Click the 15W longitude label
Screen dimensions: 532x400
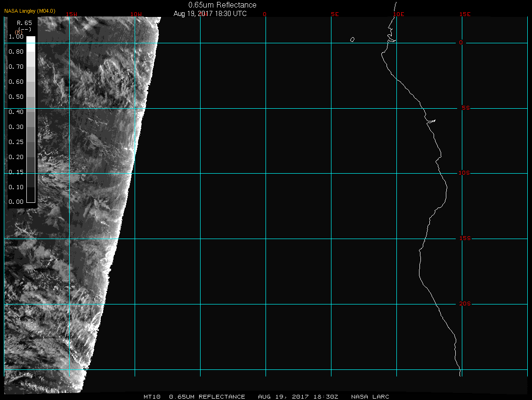(x=72, y=14)
